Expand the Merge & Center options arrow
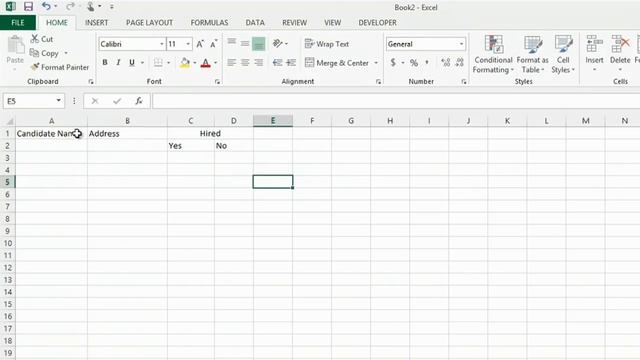640x360 pixels. click(x=376, y=63)
